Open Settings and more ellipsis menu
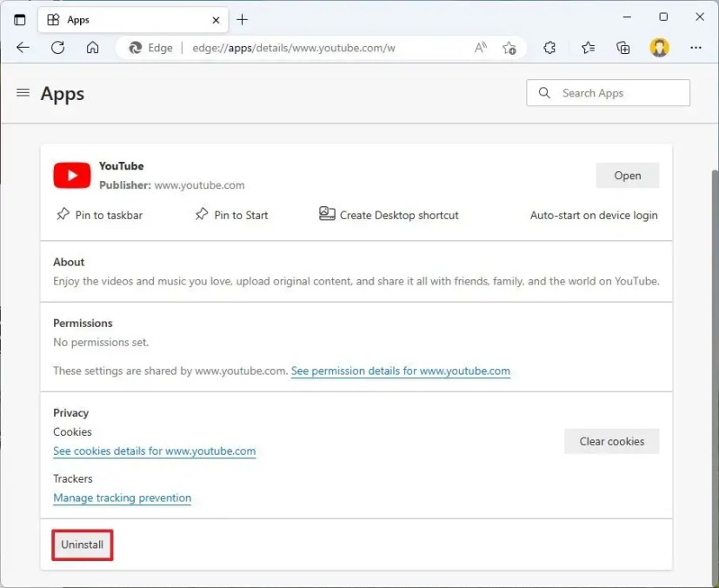The image size is (719, 588). (x=696, y=47)
